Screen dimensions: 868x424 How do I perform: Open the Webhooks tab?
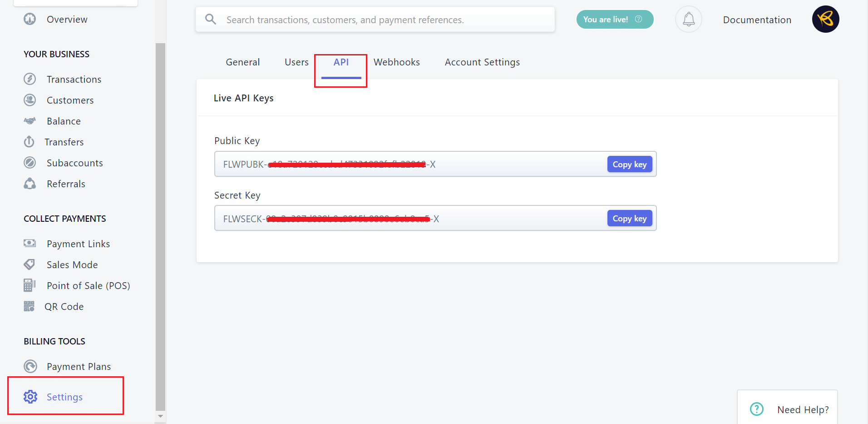tap(397, 62)
